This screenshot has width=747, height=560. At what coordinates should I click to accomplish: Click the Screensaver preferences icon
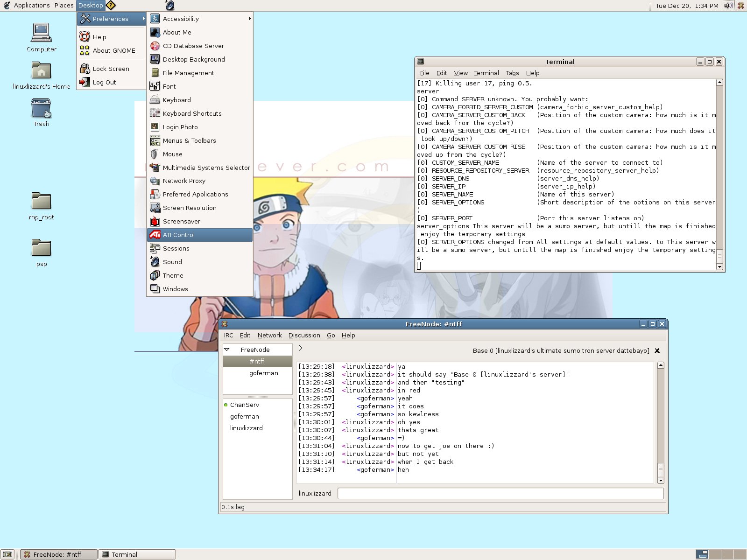155,221
